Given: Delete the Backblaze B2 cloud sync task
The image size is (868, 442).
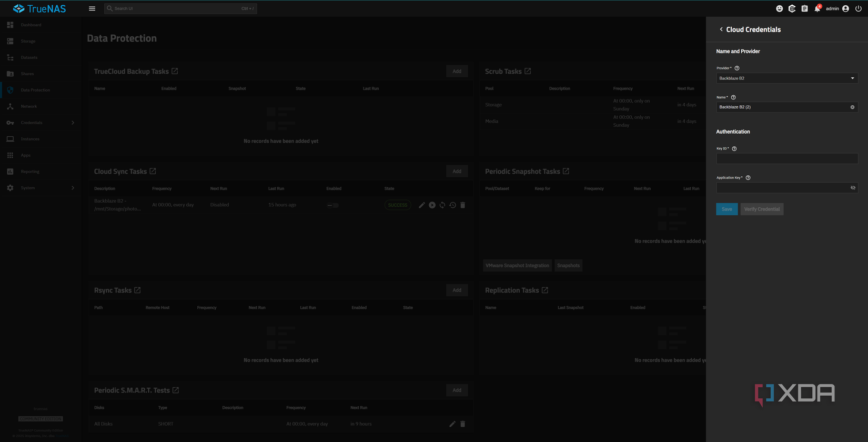Looking at the screenshot, I should click(463, 205).
